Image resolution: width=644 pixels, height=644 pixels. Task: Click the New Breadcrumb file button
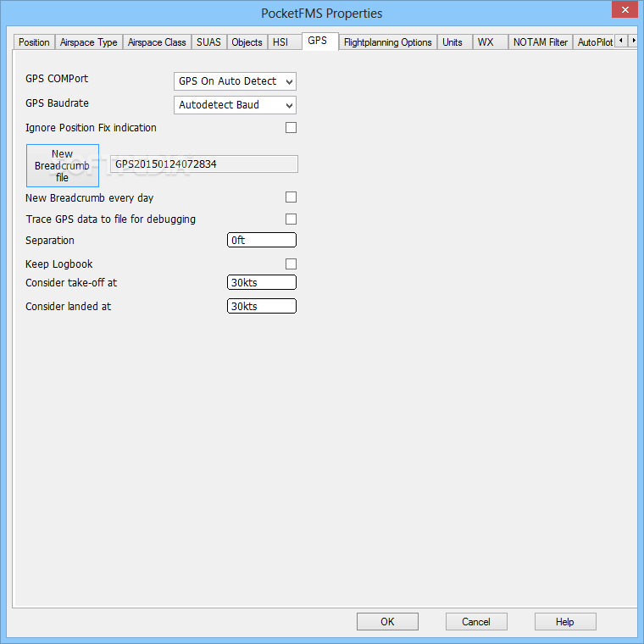63,165
